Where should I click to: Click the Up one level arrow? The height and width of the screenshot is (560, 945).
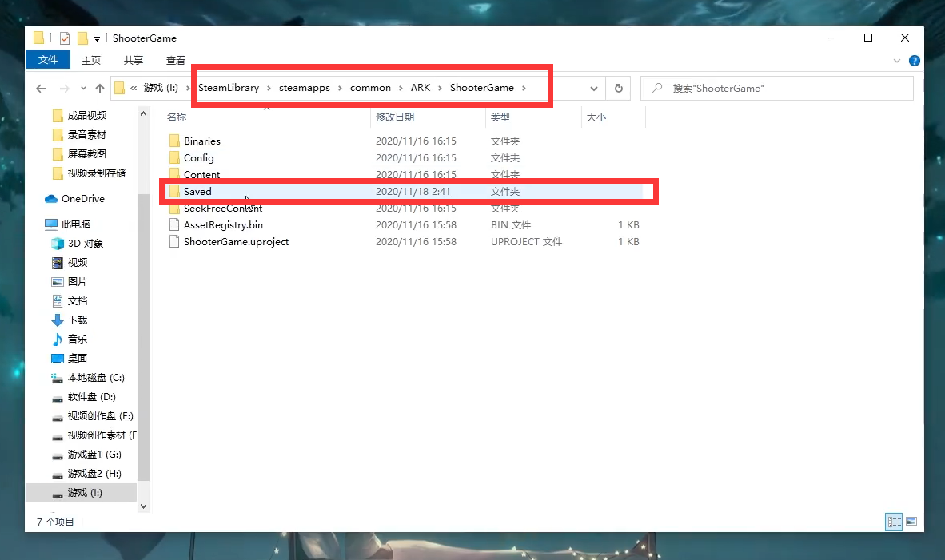(x=99, y=89)
